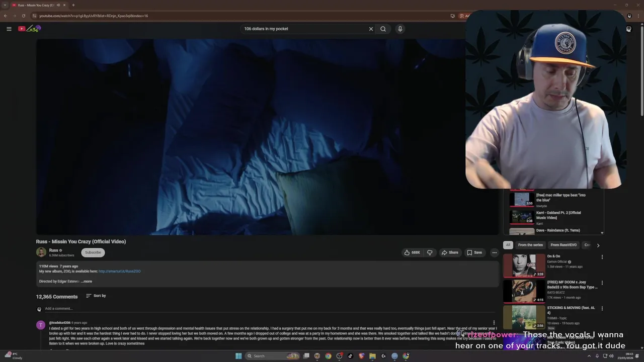The width and height of the screenshot is (644, 362).
Task: Go back in the browser
Action: coord(6,16)
